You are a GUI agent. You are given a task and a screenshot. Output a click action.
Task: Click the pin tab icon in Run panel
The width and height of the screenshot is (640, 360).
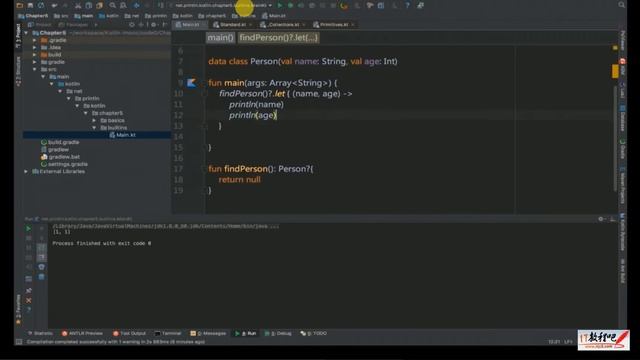[x=29, y=290]
